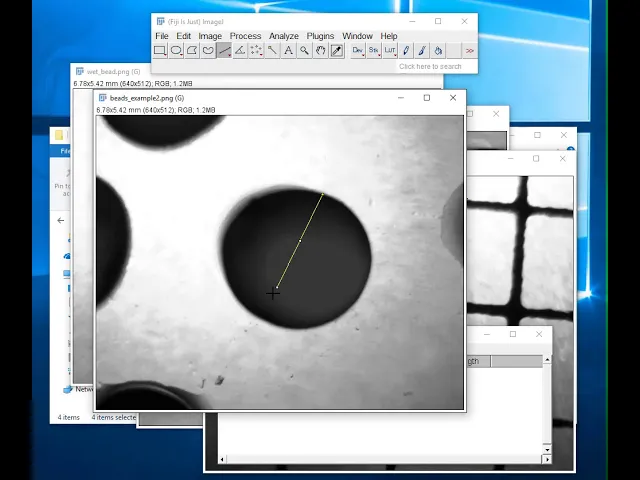Go back in File Explorer

(x=61, y=220)
